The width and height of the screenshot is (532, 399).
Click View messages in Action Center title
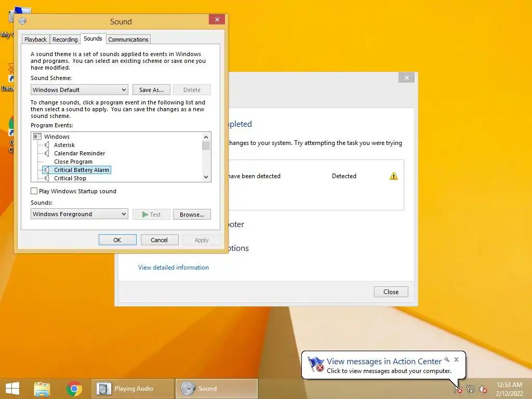384,362
